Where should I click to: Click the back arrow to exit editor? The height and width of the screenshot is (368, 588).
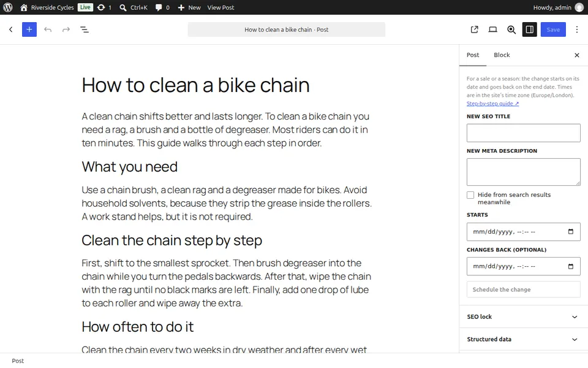pos(11,29)
